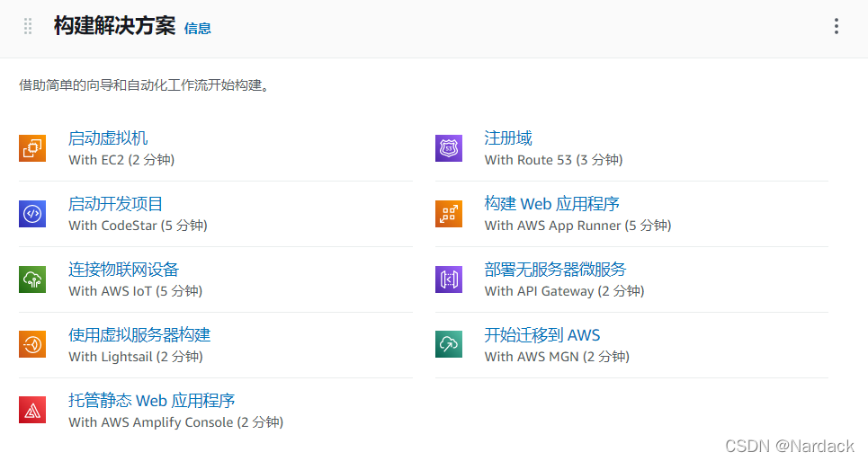Click the AWS App Runner orange icon
Screen dimensions: 868x461
point(449,214)
